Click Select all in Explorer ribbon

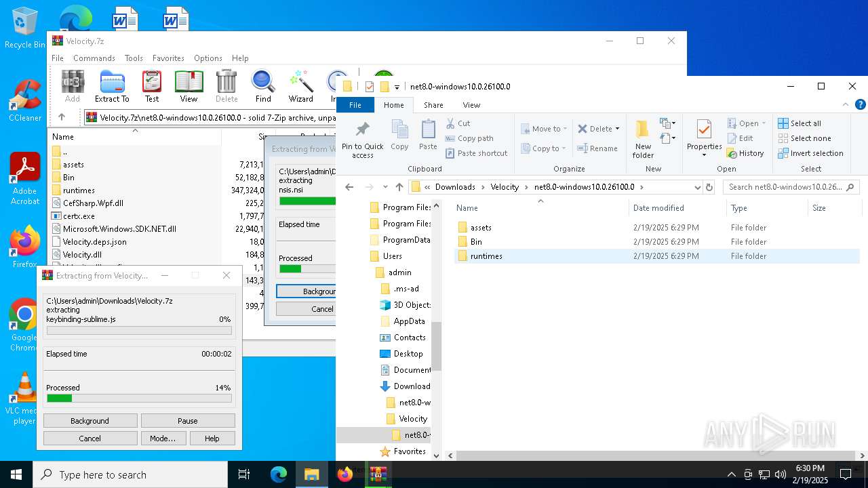coord(800,123)
